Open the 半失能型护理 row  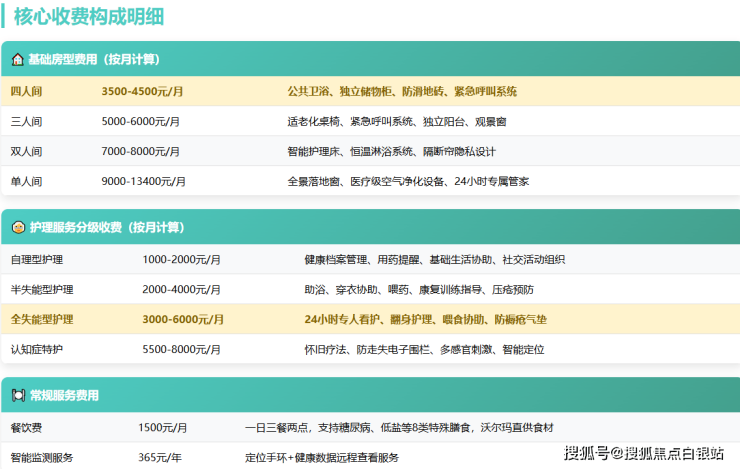coord(41,289)
